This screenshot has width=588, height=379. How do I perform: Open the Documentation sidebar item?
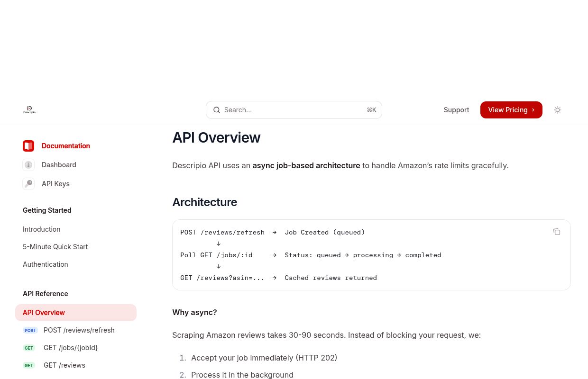[66, 146]
